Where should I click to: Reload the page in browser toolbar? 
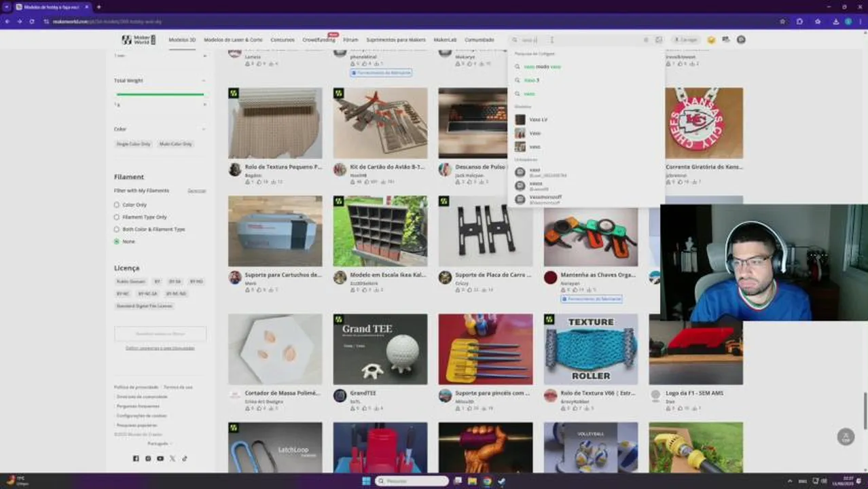pyautogui.click(x=31, y=21)
